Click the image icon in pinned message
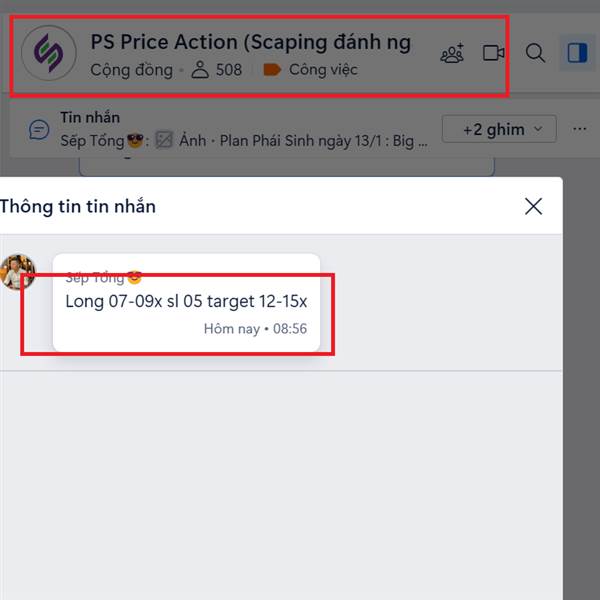The width and height of the screenshot is (600, 600). [x=164, y=140]
